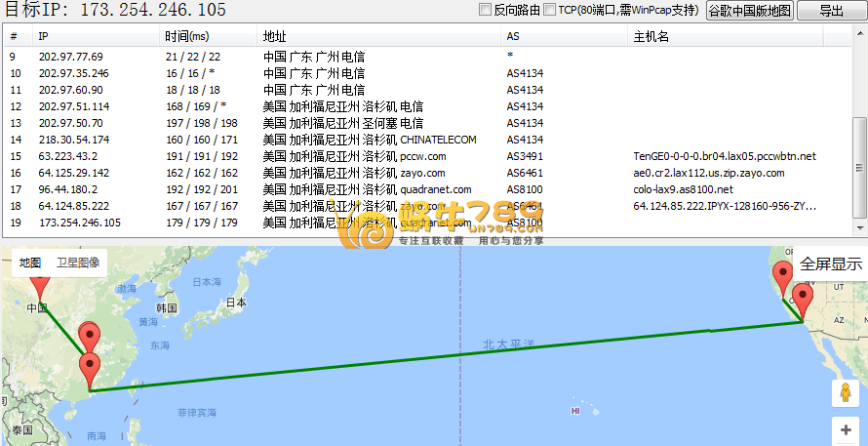Click the marker near 东海 above Guangzhou
This screenshot has height=446, width=868.
(89, 338)
